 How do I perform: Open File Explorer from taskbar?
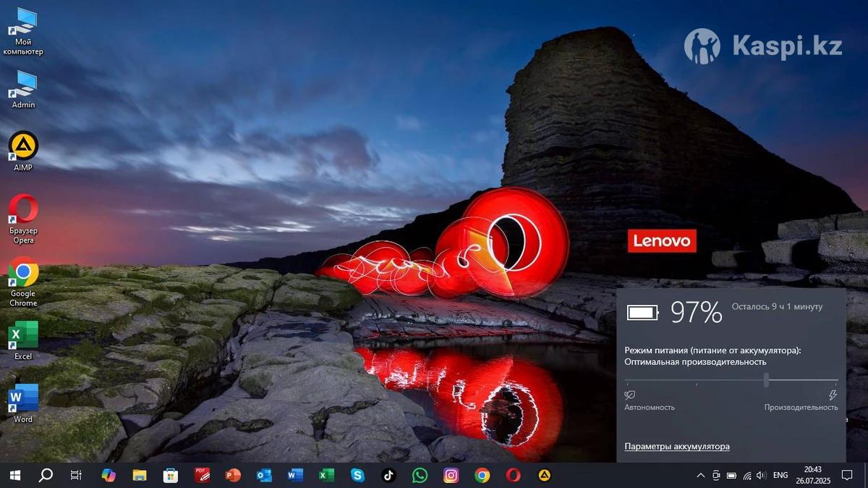click(140, 476)
